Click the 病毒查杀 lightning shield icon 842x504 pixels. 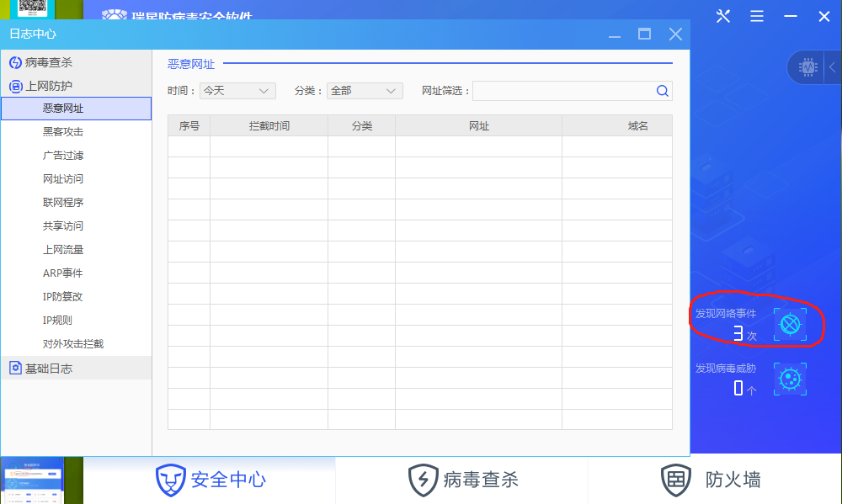point(424,480)
